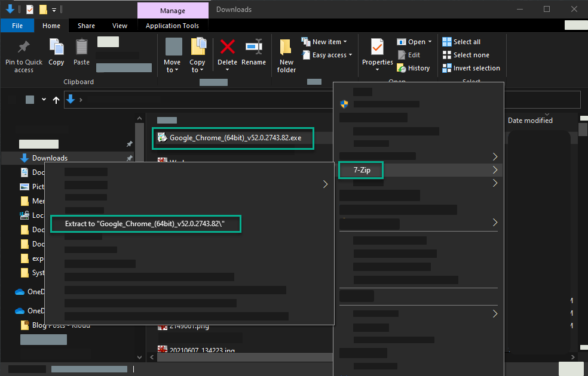Image resolution: width=588 pixels, height=376 pixels.
Task: Click the blue down-arrow title bar icon
Action: click(x=10, y=9)
